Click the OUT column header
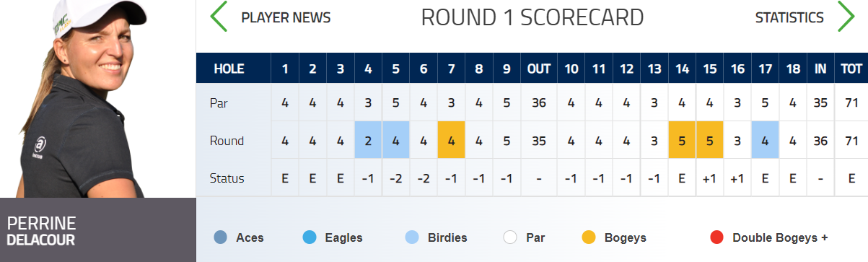Viewport: 868px width, 262px height. pos(539,69)
